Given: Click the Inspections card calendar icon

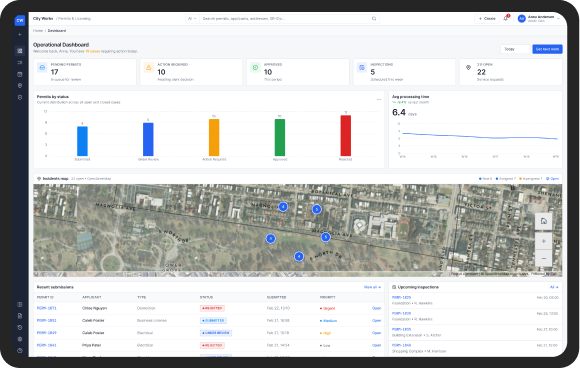Looking at the screenshot, I should coord(362,68).
